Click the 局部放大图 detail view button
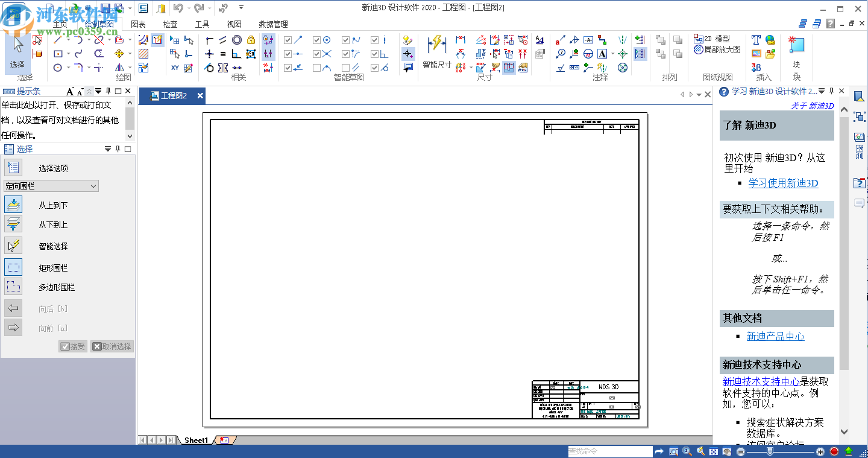The width and height of the screenshot is (868, 458). tap(717, 49)
